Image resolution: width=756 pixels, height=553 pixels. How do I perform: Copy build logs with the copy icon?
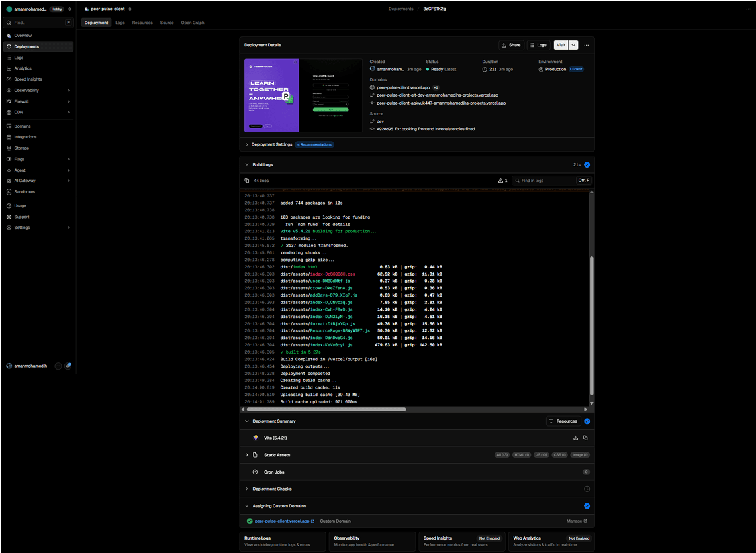pos(247,181)
